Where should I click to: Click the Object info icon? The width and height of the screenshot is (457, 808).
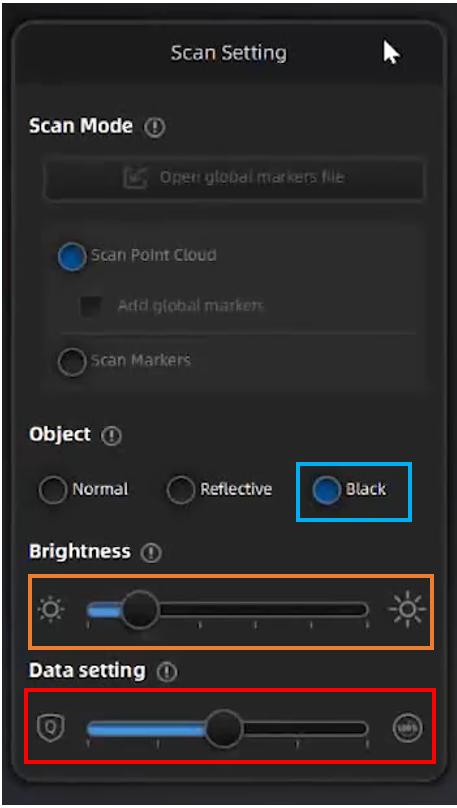point(111,436)
